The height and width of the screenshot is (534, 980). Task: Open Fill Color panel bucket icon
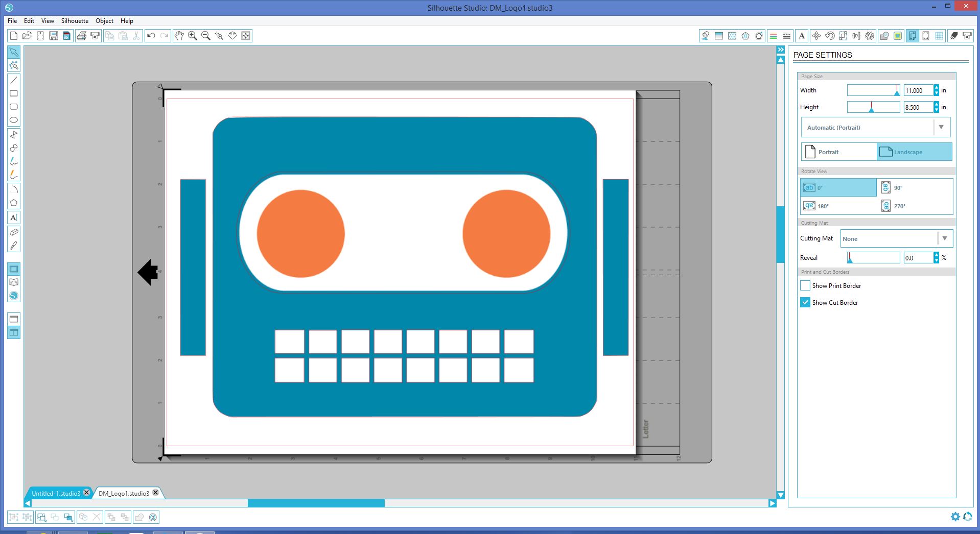coord(706,36)
